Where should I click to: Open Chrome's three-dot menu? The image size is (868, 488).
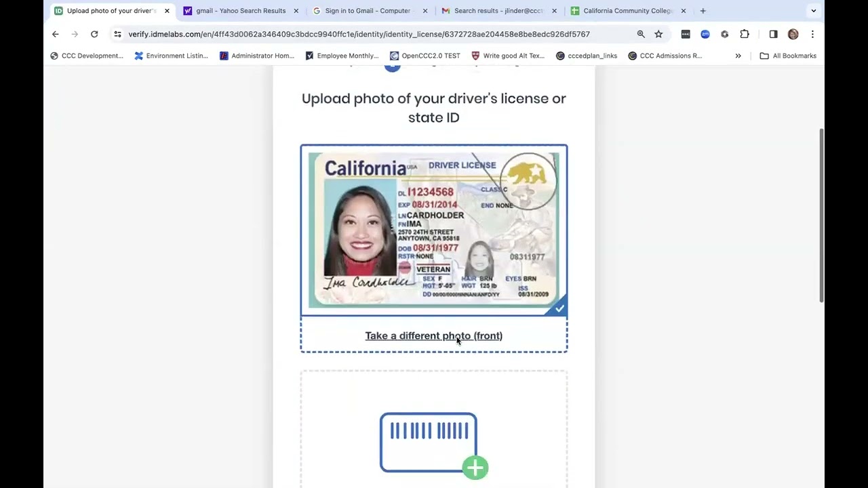point(812,34)
